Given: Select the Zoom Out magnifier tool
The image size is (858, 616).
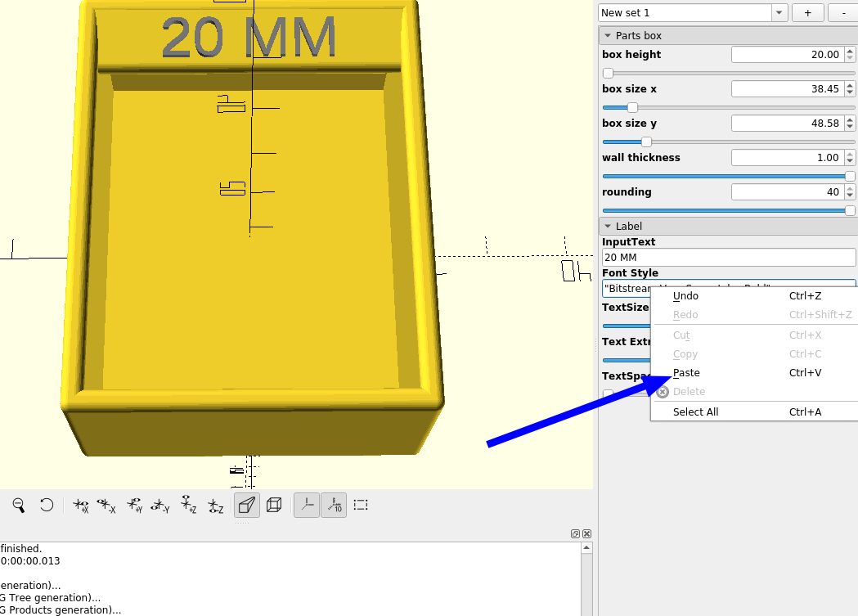Looking at the screenshot, I should click(x=19, y=505).
